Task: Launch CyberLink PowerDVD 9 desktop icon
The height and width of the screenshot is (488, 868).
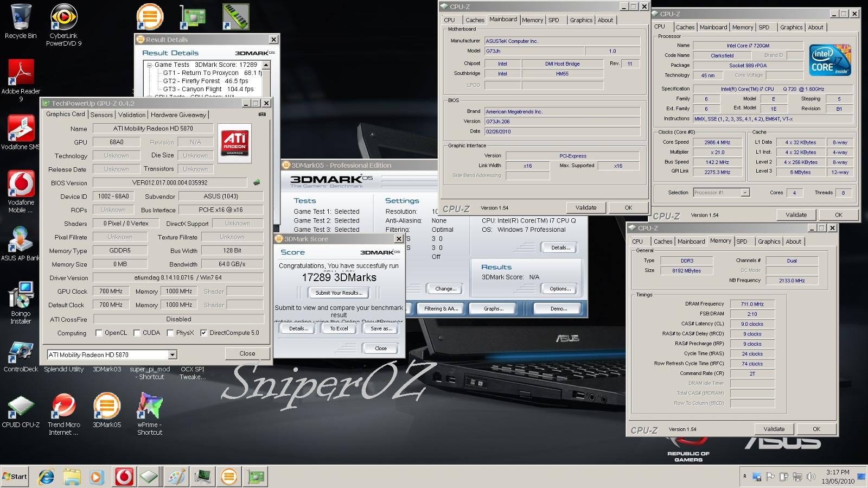Action: pos(63,24)
